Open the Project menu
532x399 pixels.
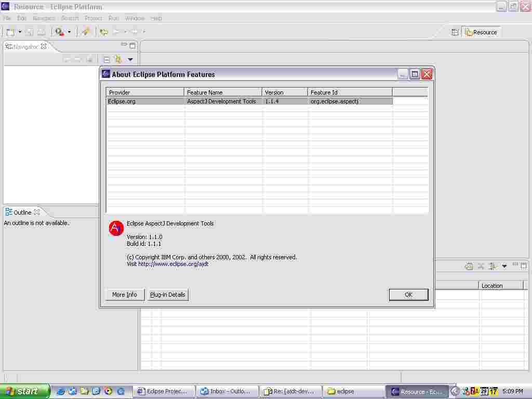[94, 18]
